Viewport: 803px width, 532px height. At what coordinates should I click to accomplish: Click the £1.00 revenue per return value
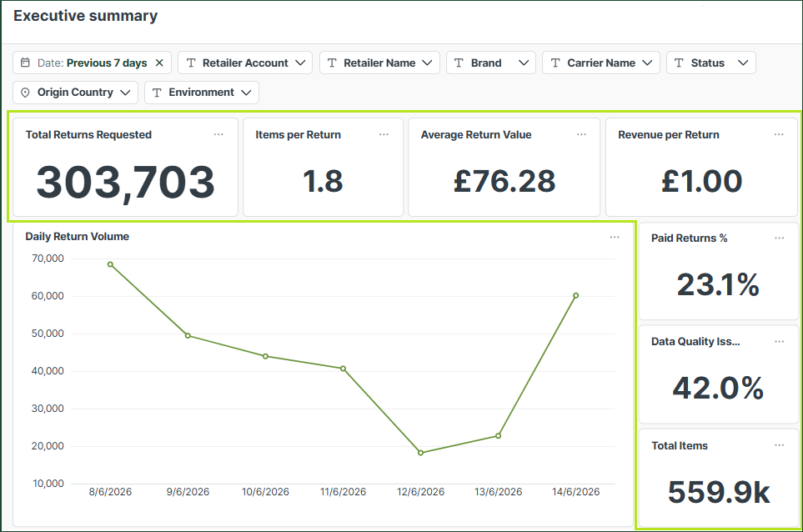[x=701, y=181]
